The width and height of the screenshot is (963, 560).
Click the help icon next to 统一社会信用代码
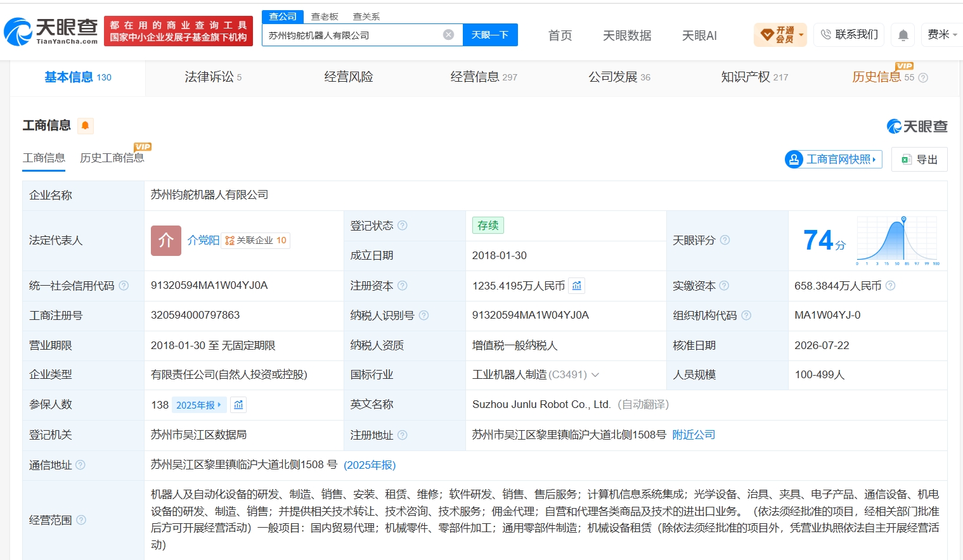124,286
